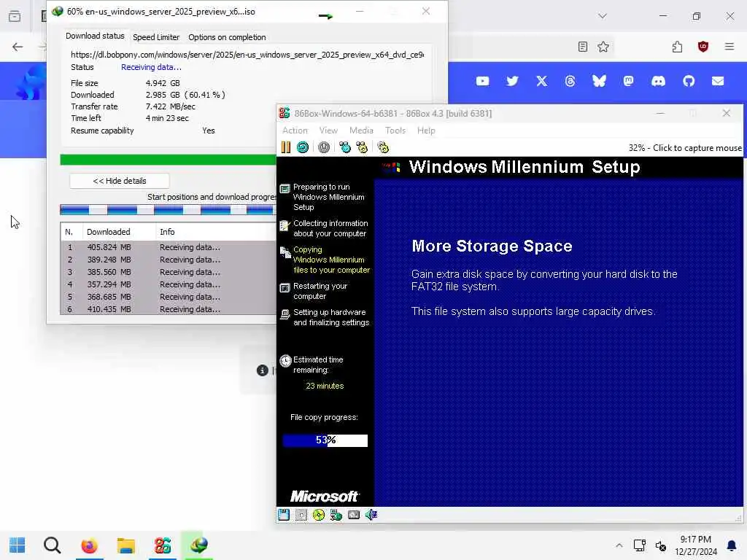Screen dimensions: 747x560
Task: Pause emulation in the 86Box toolbar
Action: [286, 147]
